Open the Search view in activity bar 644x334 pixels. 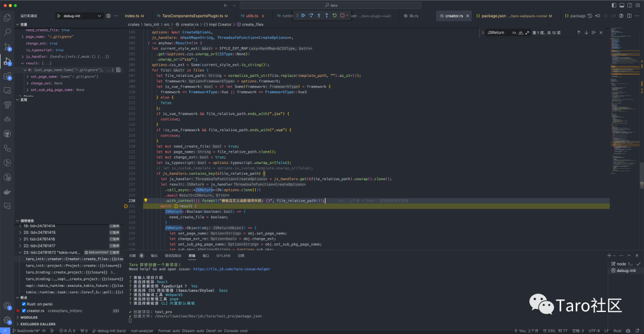(x=7, y=32)
